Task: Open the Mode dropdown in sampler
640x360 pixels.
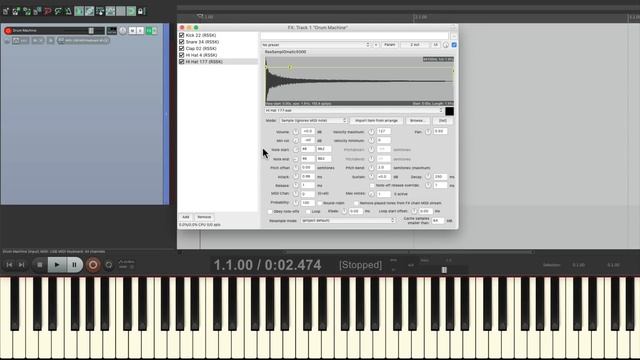Action: click(313, 120)
